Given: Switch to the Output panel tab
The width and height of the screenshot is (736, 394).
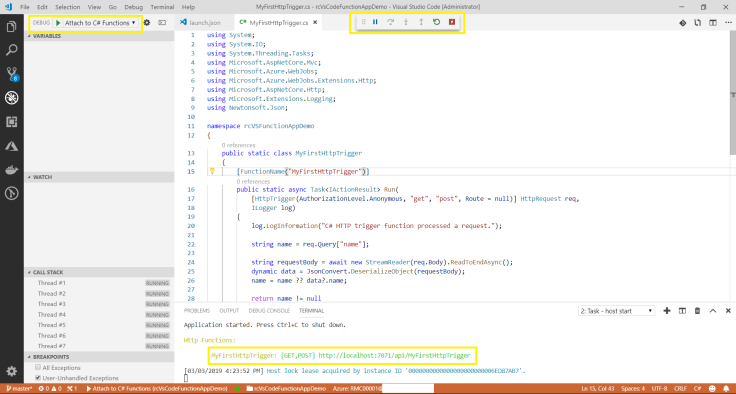Looking at the screenshot, I should point(229,311).
